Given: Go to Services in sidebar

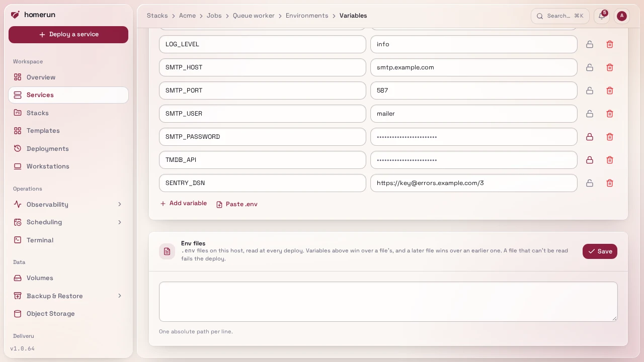Looking at the screenshot, I should pyautogui.click(x=68, y=95).
